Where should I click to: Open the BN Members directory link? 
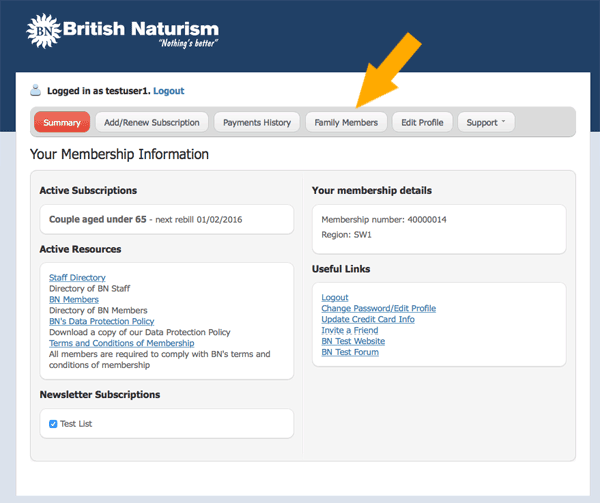click(74, 300)
